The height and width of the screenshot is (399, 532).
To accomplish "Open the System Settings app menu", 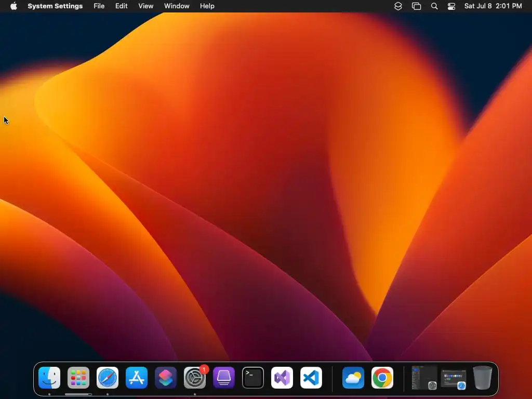I will click(x=55, y=6).
